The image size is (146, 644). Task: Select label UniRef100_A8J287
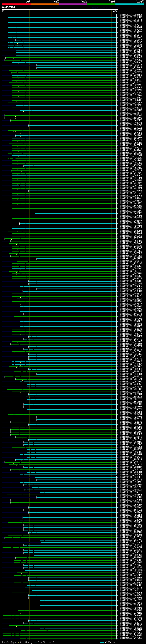[131, 30]
